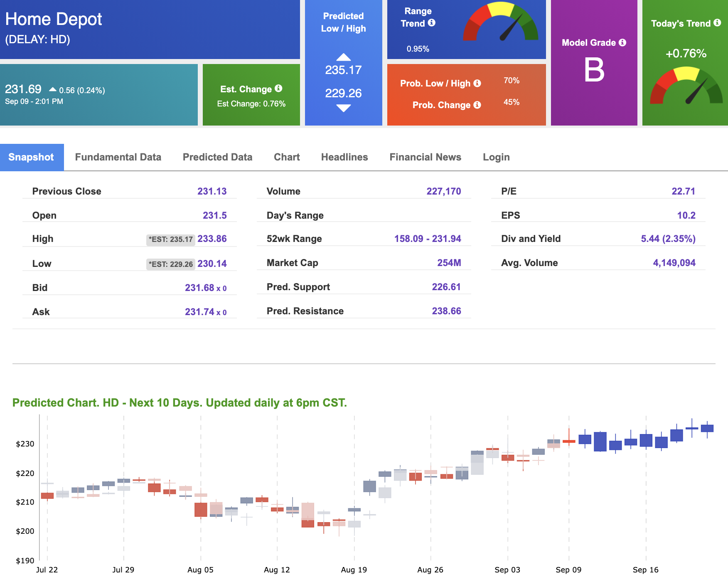The width and height of the screenshot is (728, 582).
Task: Click the Today's Trend gauge
Action: [686, 86]
